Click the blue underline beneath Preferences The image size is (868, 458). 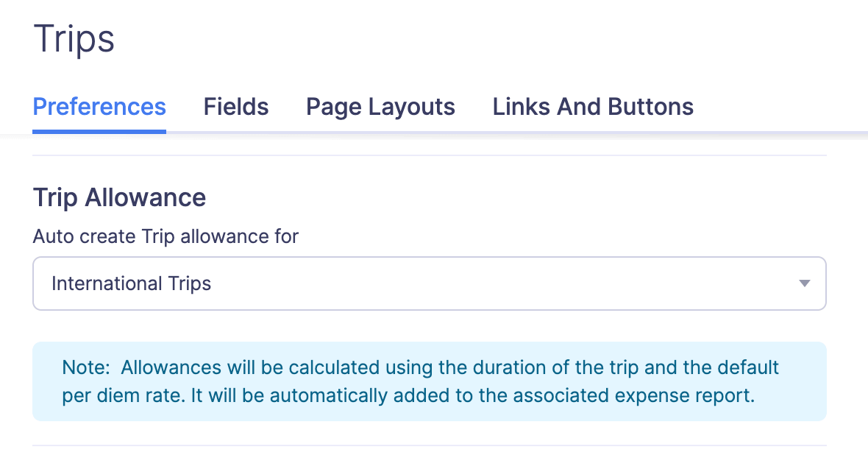point(99,131)
